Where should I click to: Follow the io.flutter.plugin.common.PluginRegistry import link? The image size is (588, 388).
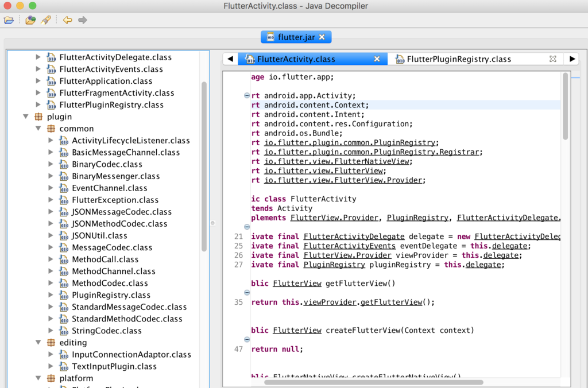point(350,142)
